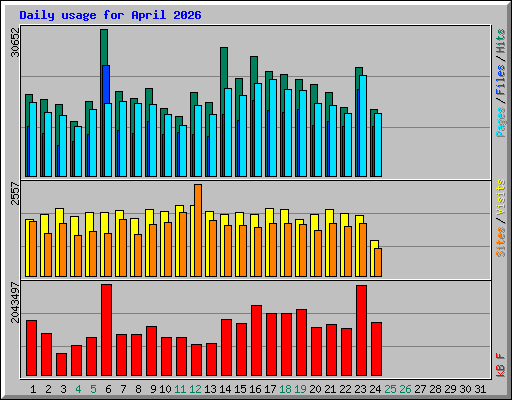Click day 1 on the x-axis
The image size is (512, 400).
pyautogui.click(x=33, y=389)
